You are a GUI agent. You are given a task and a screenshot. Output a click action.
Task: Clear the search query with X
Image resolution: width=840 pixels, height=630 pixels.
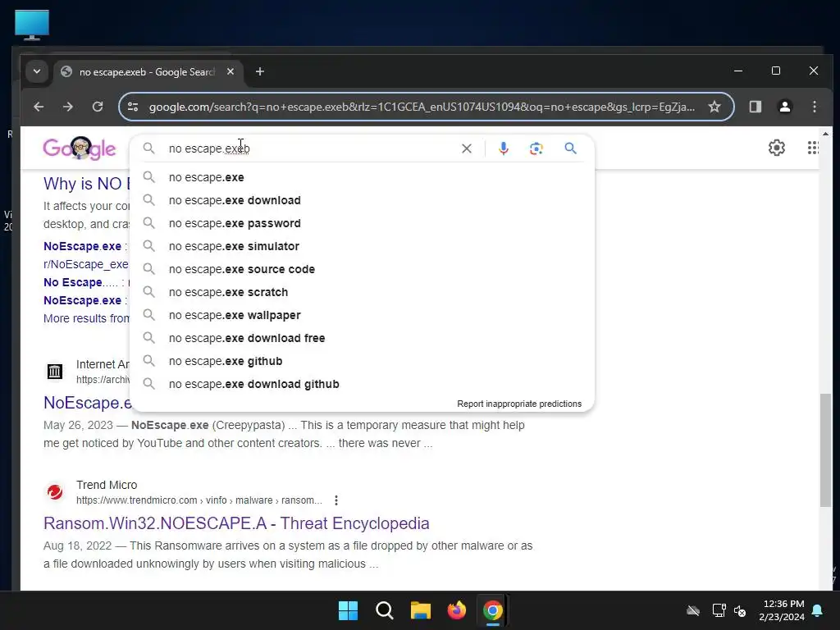tap(467, 148)
